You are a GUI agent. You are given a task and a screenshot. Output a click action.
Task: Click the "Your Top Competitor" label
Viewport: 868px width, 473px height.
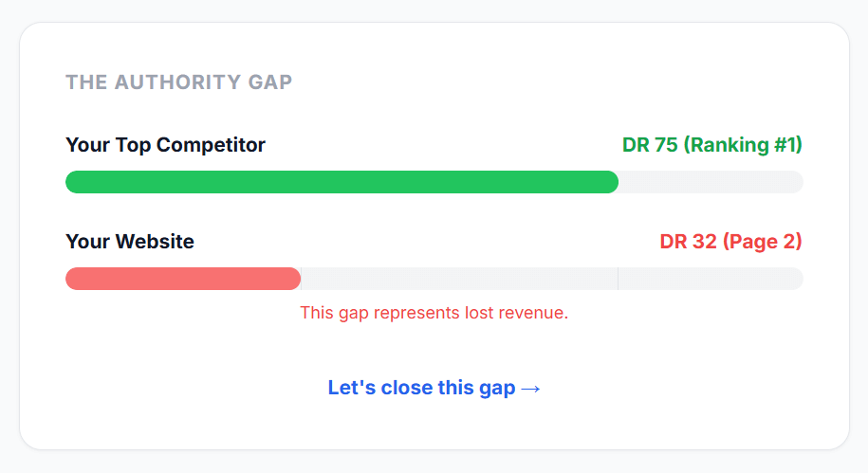165,145
